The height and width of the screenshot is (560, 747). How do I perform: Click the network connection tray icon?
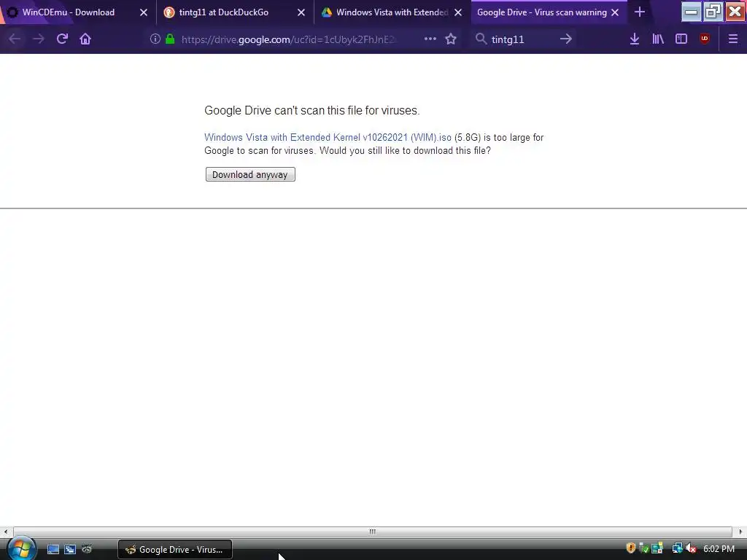click(677, 548)
